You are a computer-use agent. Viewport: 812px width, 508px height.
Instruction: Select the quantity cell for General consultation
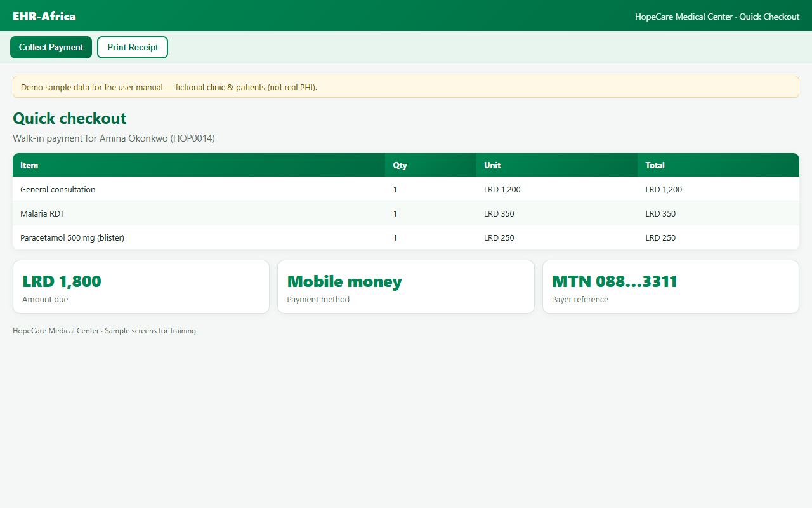coord(431,189)
